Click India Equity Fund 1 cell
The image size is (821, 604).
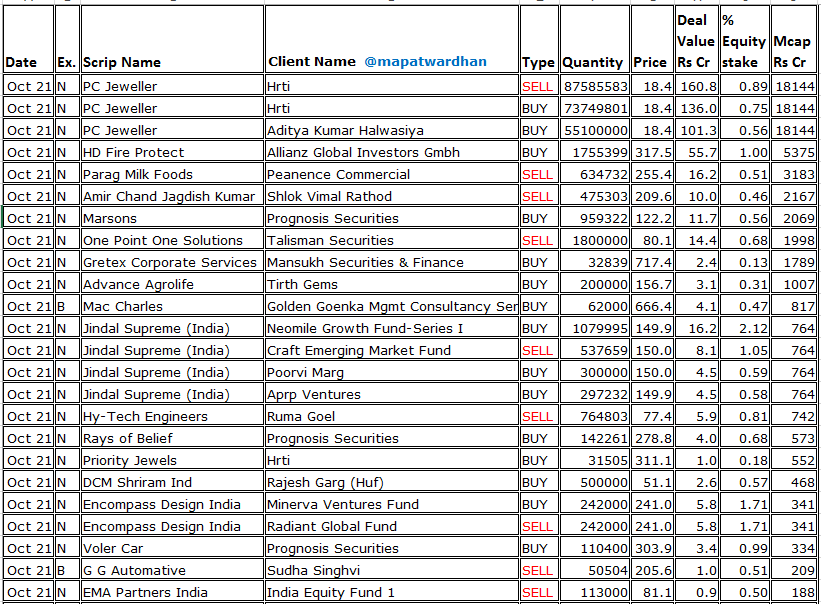[392, 591]
